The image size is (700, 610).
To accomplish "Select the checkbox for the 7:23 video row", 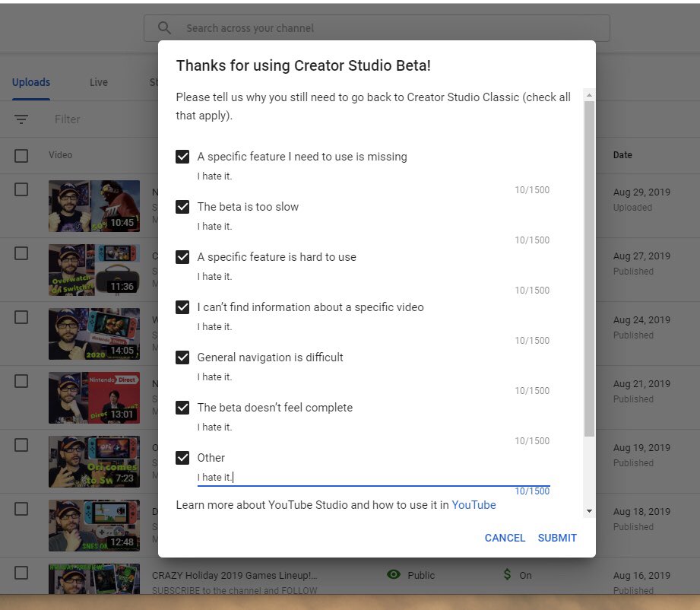I will pyautogui.click(x=21, y=445).
